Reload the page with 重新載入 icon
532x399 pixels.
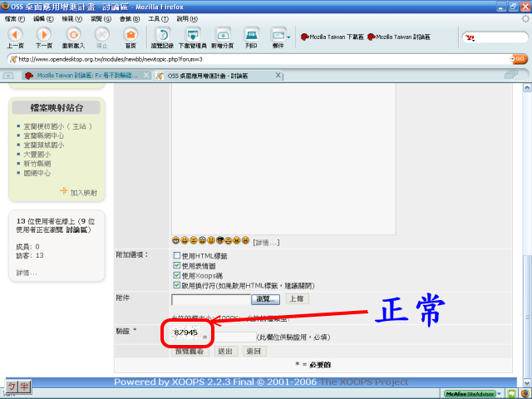pos(73,35)
